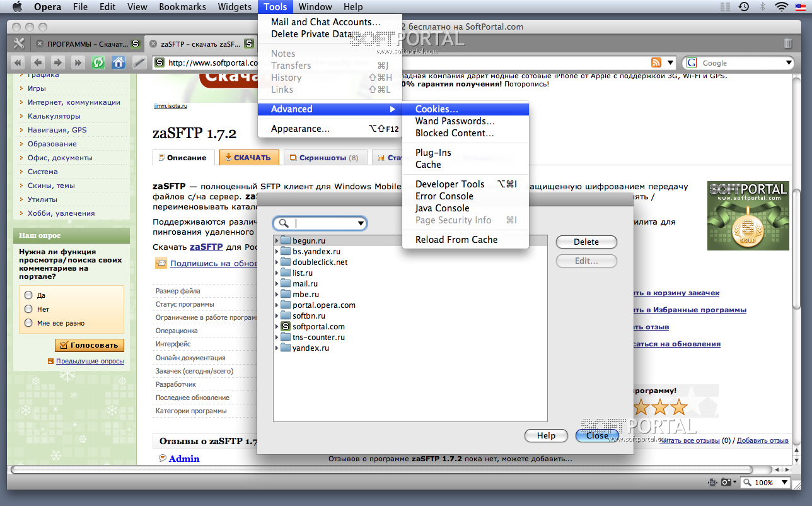Close the zaSFTP tab with its X icon
Viewport: 812px width, 506px height.
pos(153,44)
